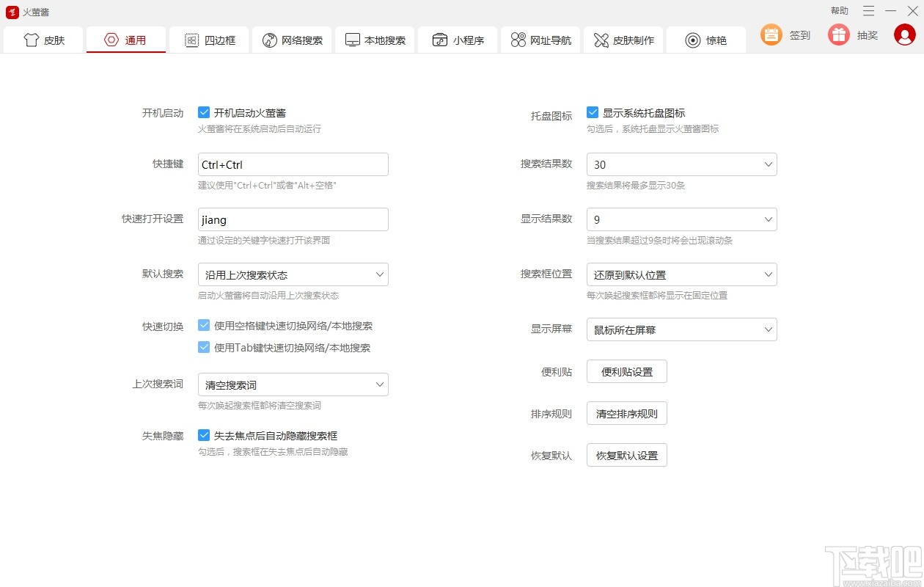Click the 便利贴设置 button
Image resolution: width=924 pixels, height=587 pixels.
(626, 371)
